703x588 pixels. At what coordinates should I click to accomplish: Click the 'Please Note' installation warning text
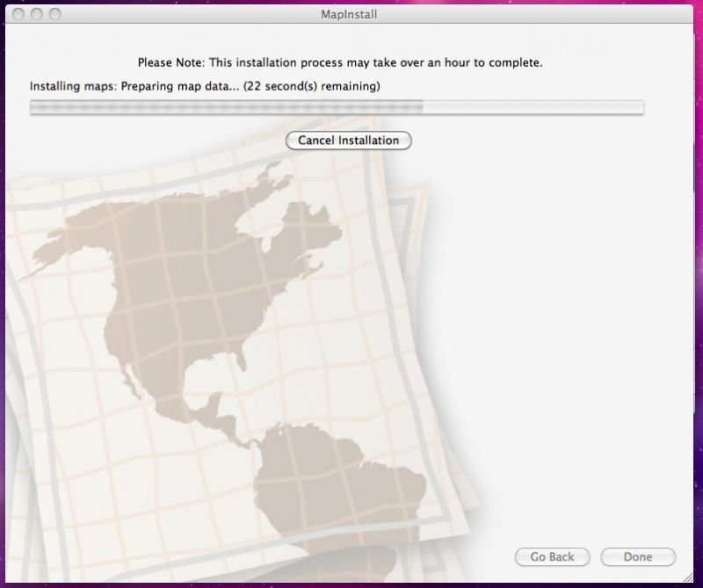point(340,63)
